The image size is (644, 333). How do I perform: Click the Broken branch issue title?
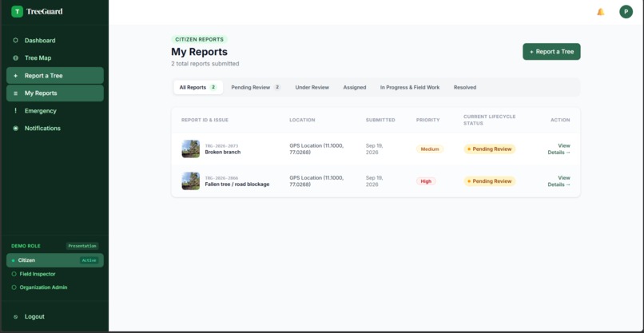click(223, 153)
